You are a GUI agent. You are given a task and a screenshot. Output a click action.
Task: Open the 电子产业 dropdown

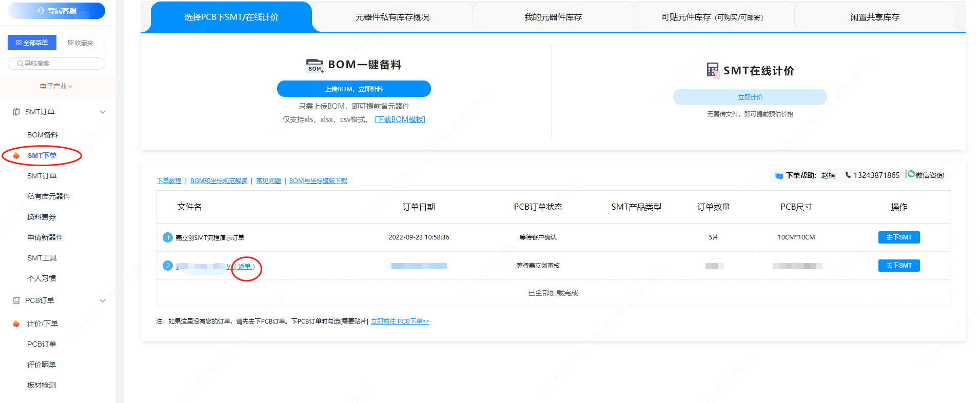tap(56, 86)
